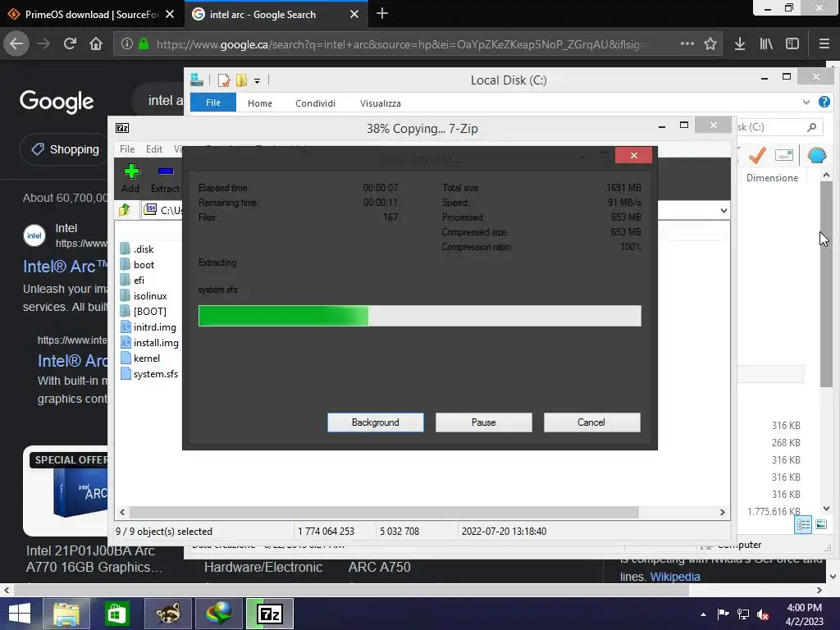Open raccoon icon app in taskbar
The height and width of the screenshot is (630, 840).
click(x=167, y=614)
